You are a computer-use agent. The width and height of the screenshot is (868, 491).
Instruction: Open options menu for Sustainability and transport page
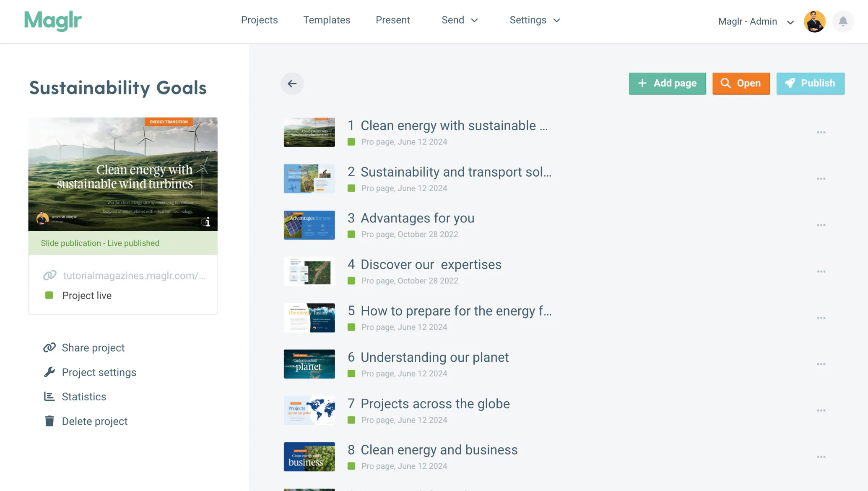[x=821, y=179]
